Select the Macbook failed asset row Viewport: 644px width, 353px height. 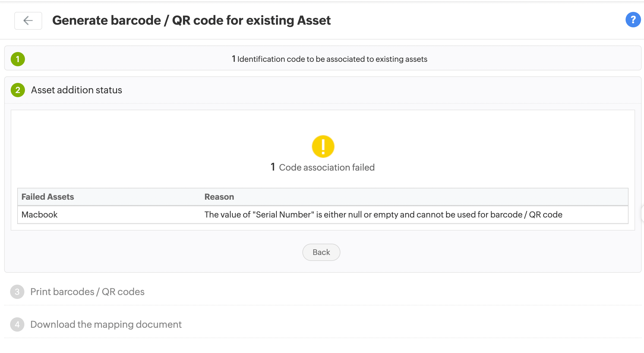(x=40, y=215)
